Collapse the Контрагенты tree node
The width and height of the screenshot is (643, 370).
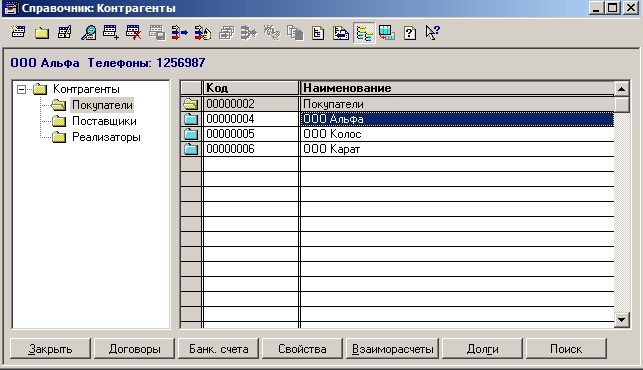tap(21, 89)
